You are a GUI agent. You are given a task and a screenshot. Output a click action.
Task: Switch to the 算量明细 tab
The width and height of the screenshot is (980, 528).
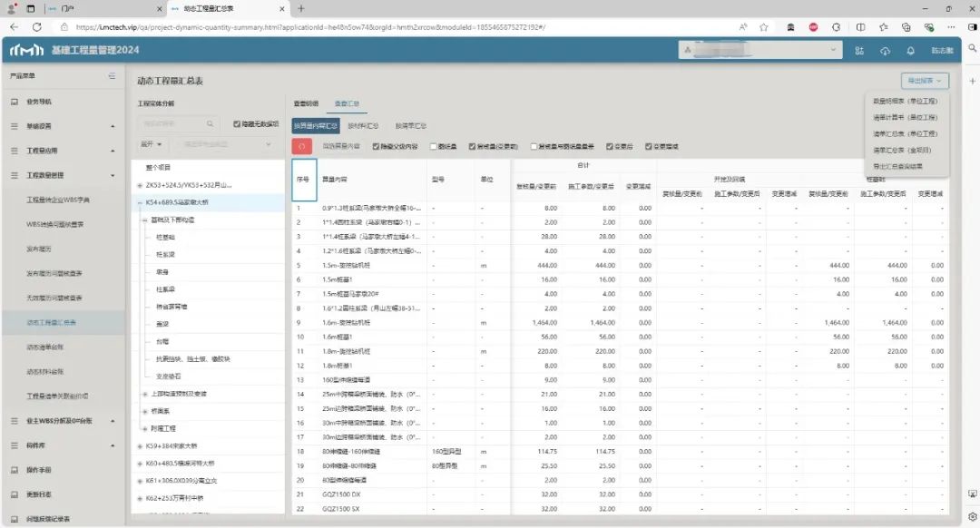tap(307, 103)
